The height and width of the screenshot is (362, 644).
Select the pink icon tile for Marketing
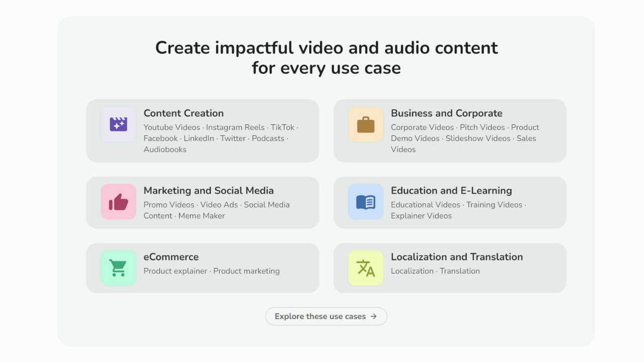click(118, 202)
